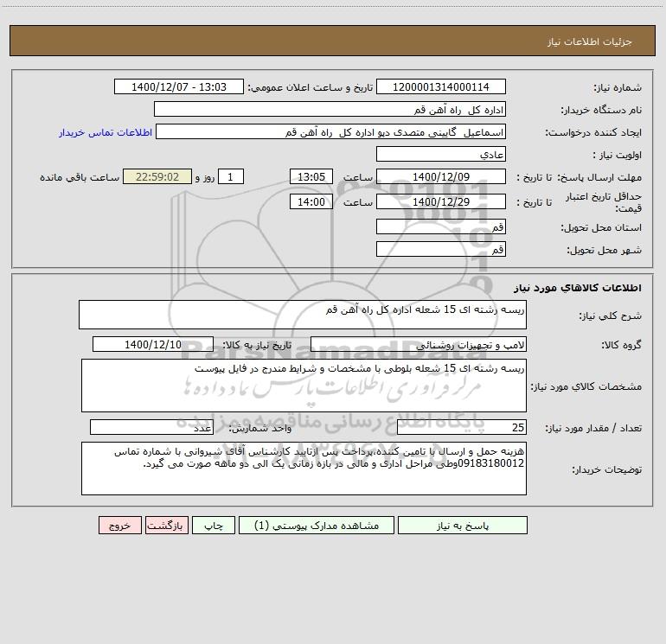This screenshot has width=666, height=644.
Task: Click the 'خروج' exit button
Action: pos(119,525)
